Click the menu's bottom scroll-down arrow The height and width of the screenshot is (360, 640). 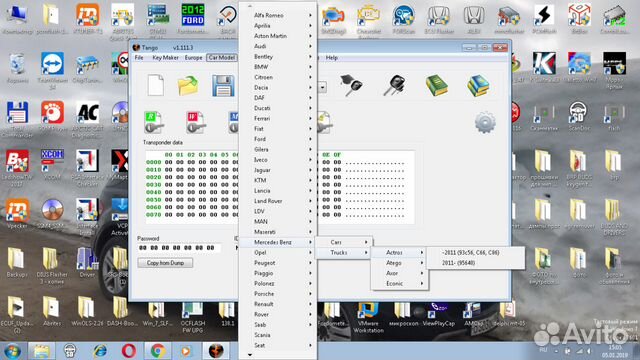pyautogui.click(x=250, y=355)
